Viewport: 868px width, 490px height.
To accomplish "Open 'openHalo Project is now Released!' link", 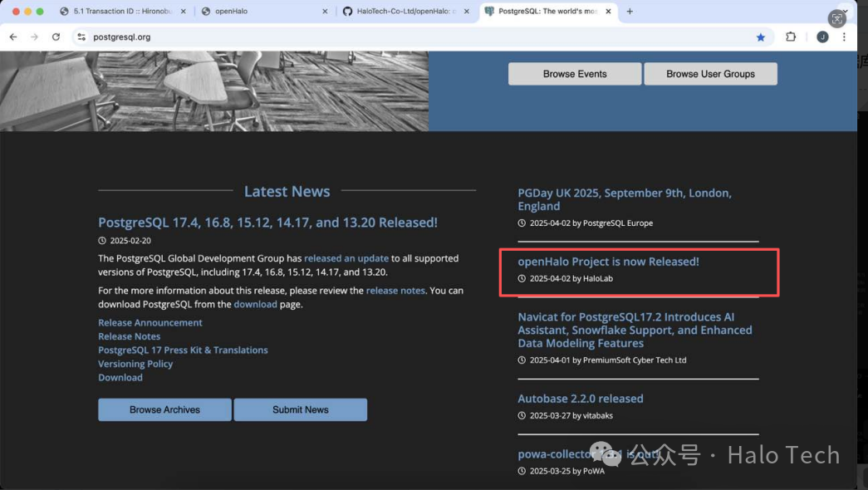I will (x=608, y=262).
